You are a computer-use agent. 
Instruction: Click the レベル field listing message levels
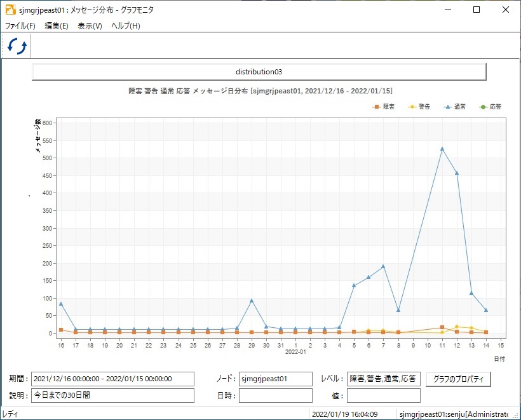tap(383, 379)
